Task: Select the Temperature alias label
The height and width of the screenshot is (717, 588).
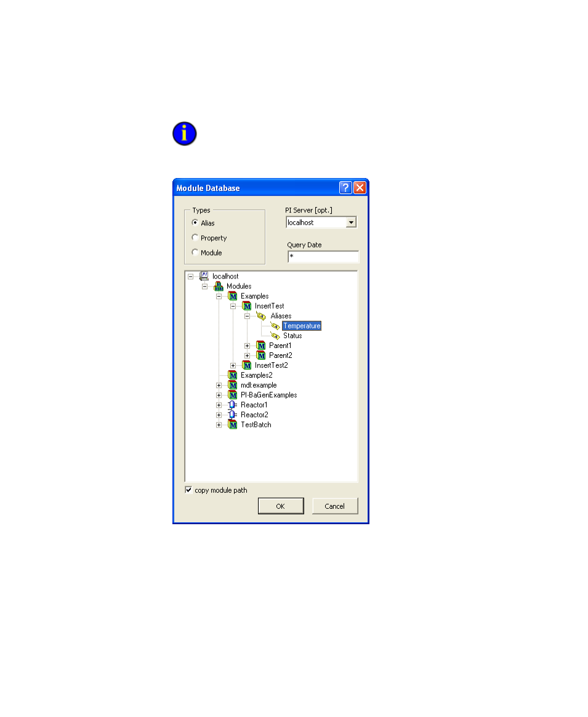Action: 302,326
